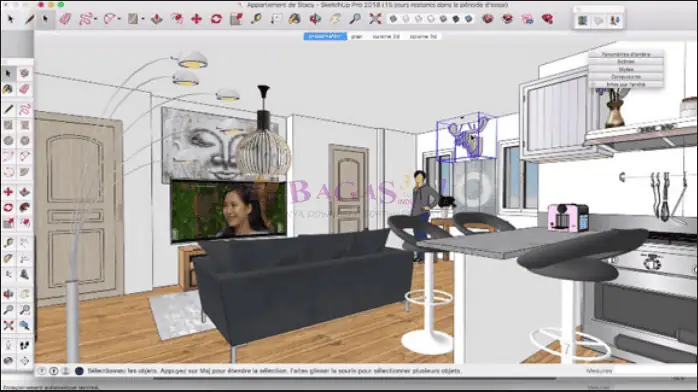Switch to the présentation scene tab
698x392 pixels.
325,36
